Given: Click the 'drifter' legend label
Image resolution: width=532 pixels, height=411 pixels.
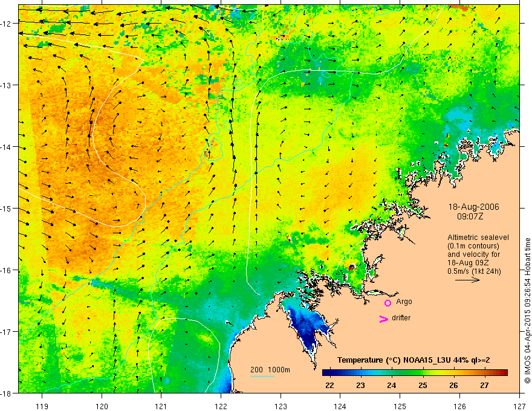Looking at the screenshot, I should click(401, 318).
